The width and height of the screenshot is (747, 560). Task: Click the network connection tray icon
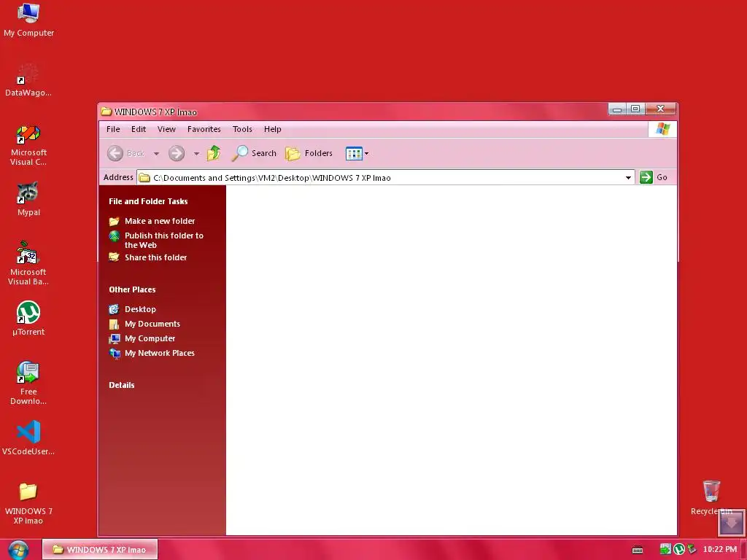click(692, 550)
